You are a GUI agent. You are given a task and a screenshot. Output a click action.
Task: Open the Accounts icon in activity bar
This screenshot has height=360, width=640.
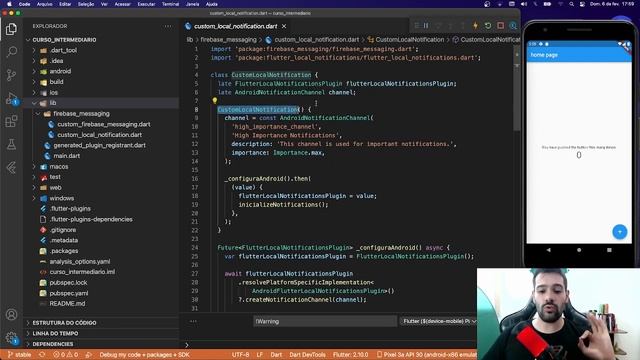pos(11,315)
